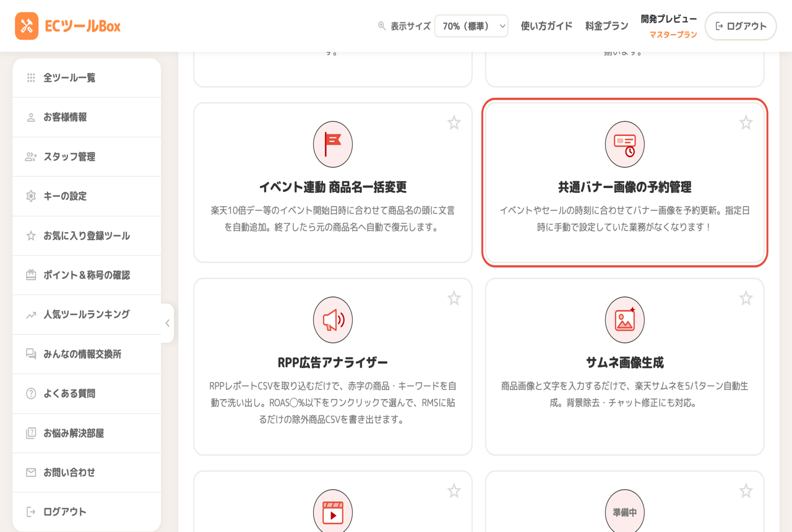Open the 70%（標準） display size dropdown
This screenshot has width=792, height=532.
[471, 26]
